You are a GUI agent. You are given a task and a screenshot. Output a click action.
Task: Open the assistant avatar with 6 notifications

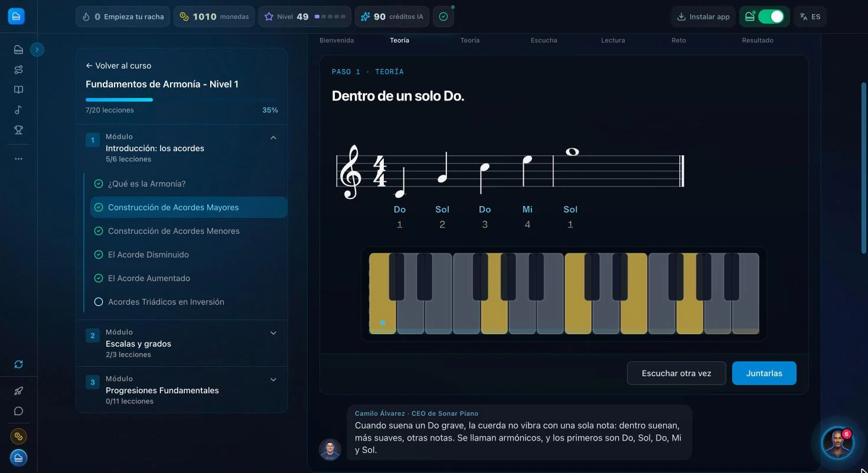[837, 442]
